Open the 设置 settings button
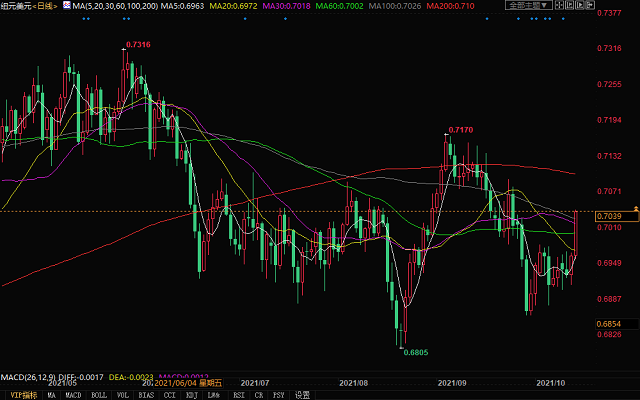 coord(302,395)
